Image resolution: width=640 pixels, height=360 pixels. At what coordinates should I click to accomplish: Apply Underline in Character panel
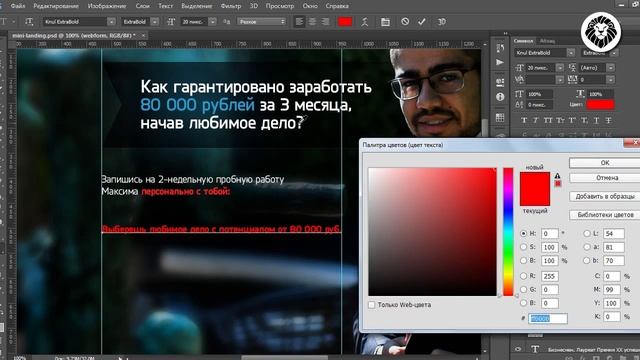pyautogui.click(x=596, y=120)
